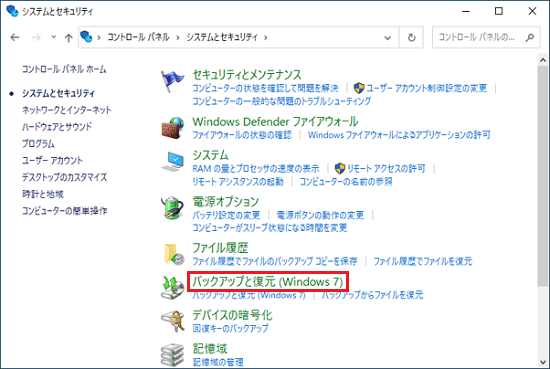550x369 pixels.
Task: Click the back arrow navigation button
Action: point(15,37)
